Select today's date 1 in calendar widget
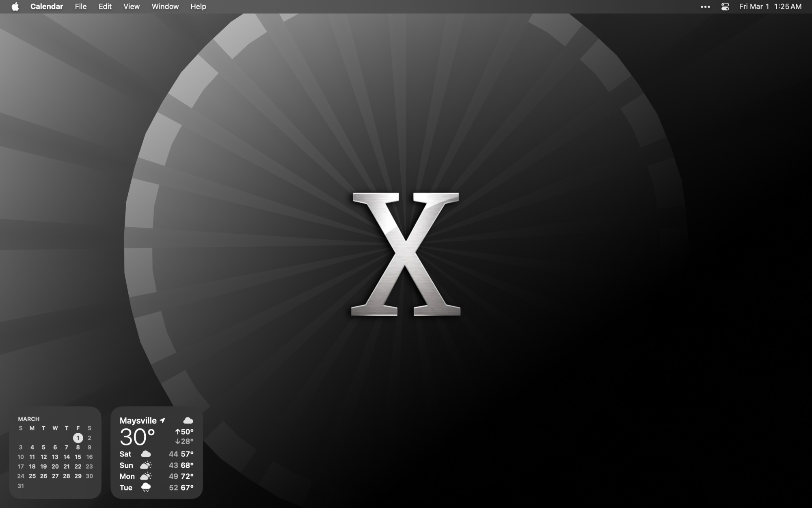The width and height of the screenshot is (812, 508). [78, 438]
